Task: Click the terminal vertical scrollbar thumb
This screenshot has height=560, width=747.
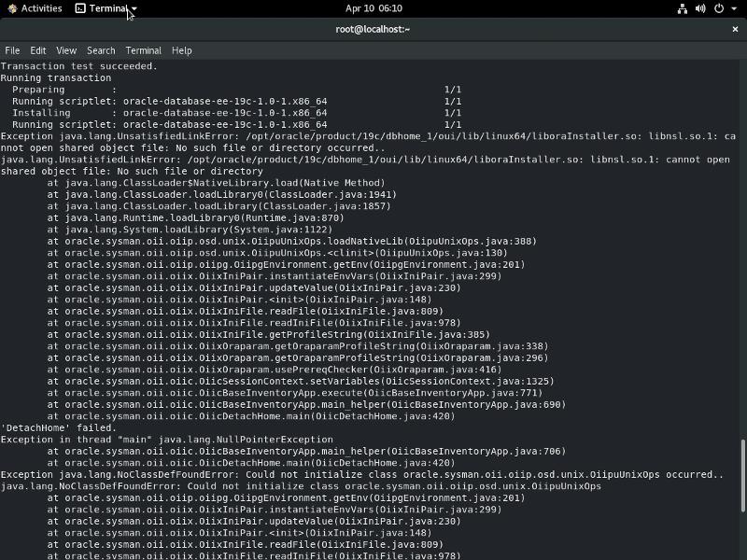Action: tap(742, 476)
